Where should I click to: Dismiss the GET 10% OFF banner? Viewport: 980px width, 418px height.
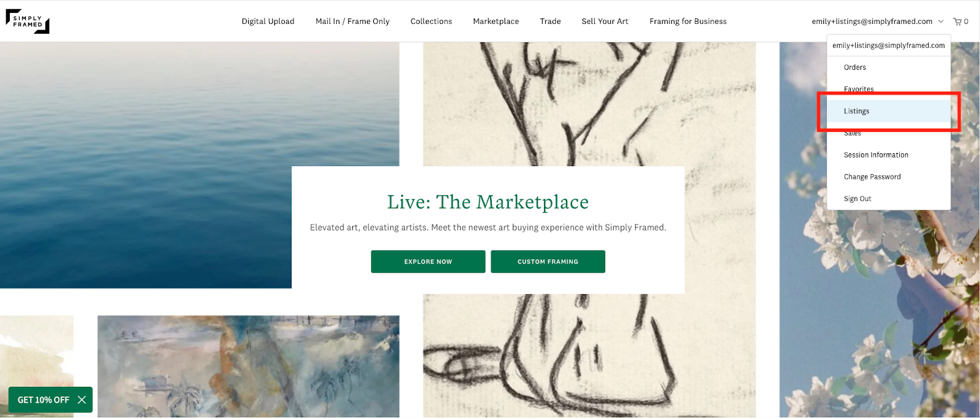click(x=82, y=400)
